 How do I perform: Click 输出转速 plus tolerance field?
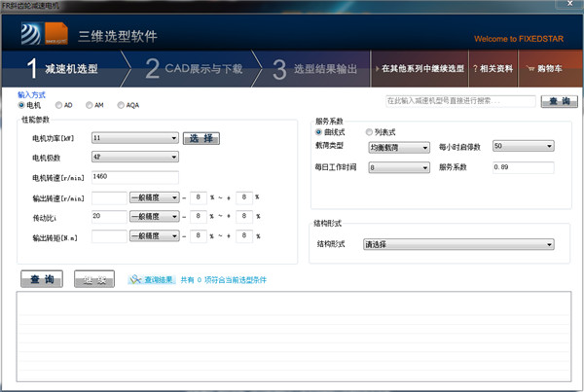click(x=244, y=197)
